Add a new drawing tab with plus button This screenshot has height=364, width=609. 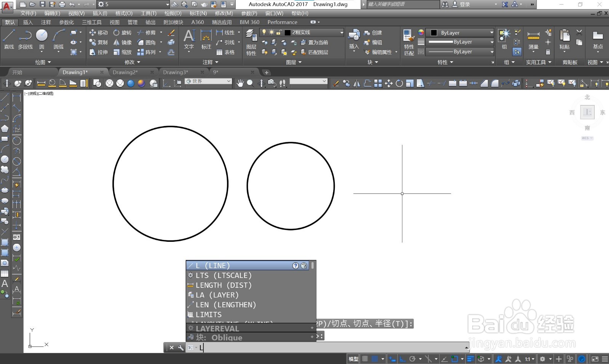267,72
